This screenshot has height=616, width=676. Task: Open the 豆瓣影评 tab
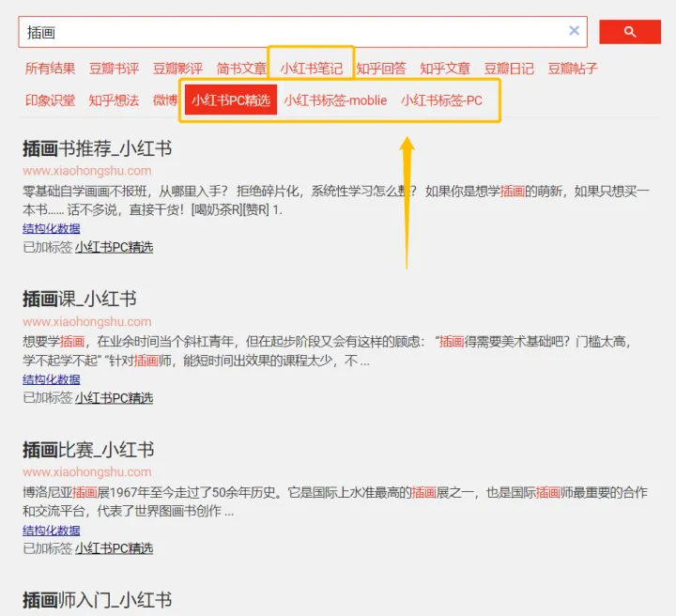click(177, 69)
